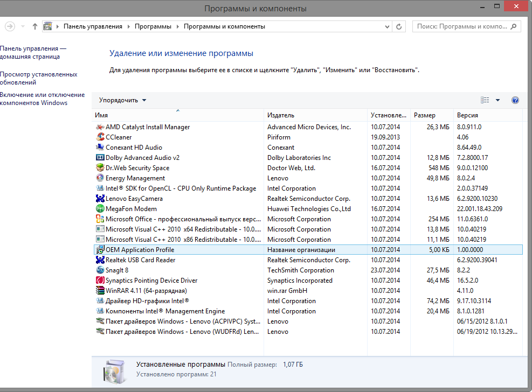
Task: Click publisher win.rar GmbH
Action: (287, 291)
